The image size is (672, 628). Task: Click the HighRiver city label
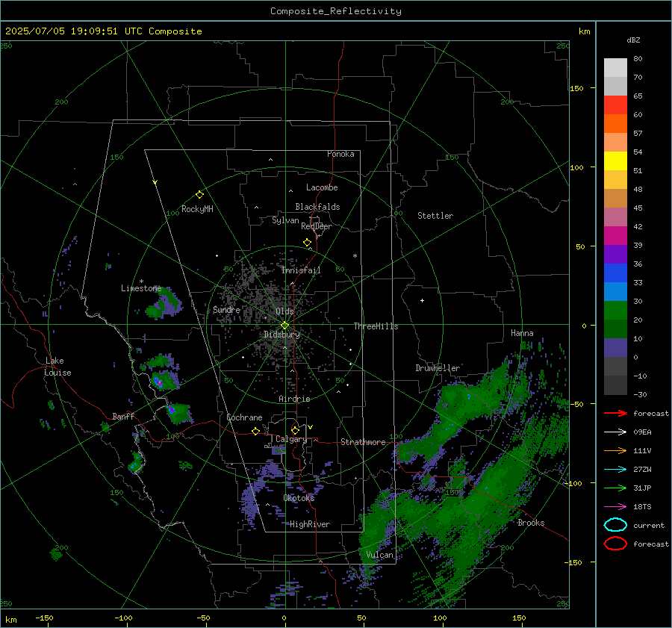coord(310,524)
